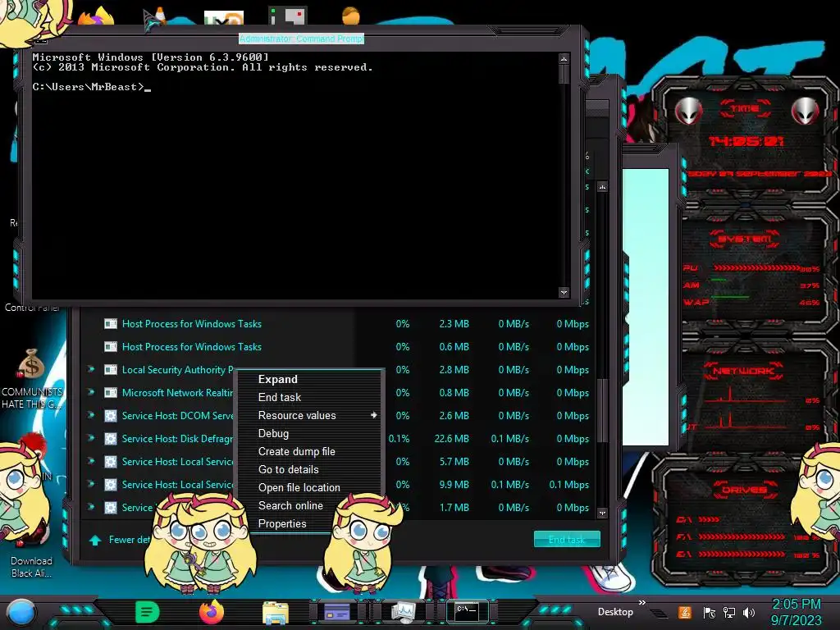Click the C:\Users\MrBeast> prompt line
The width and height of the screenshot is (840, 630).
(91, 87)
